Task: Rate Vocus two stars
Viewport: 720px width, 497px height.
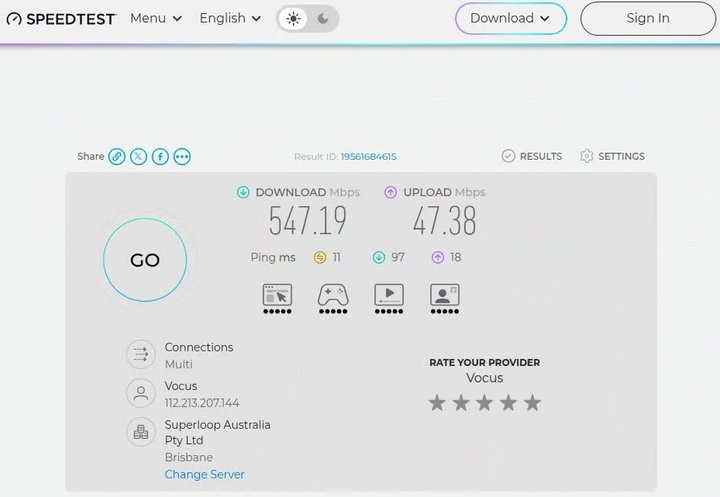Action: [461, 403]
